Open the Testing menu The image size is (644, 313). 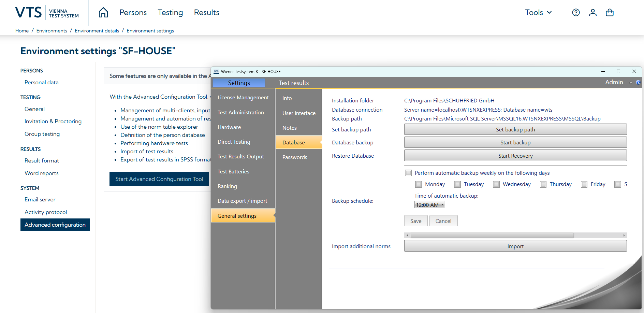coord(170,13)
